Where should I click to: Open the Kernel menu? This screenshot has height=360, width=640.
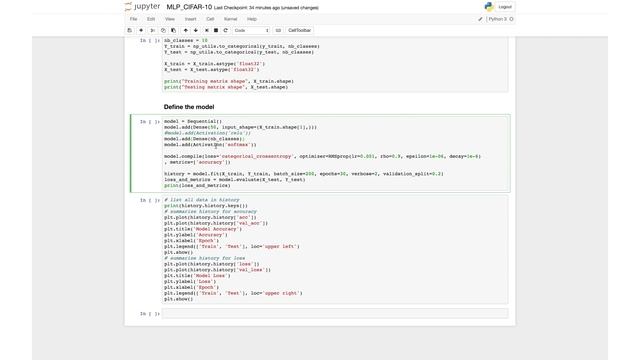coord(231,19)
